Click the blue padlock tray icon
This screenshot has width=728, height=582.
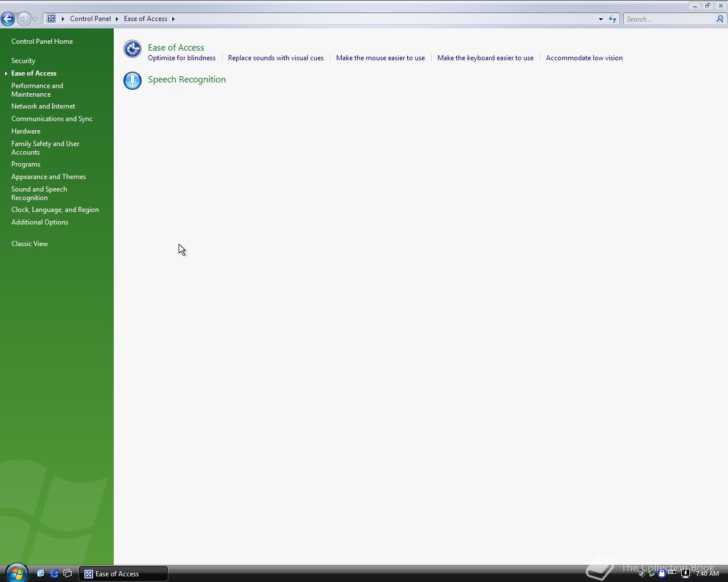(x=661, y=573)
